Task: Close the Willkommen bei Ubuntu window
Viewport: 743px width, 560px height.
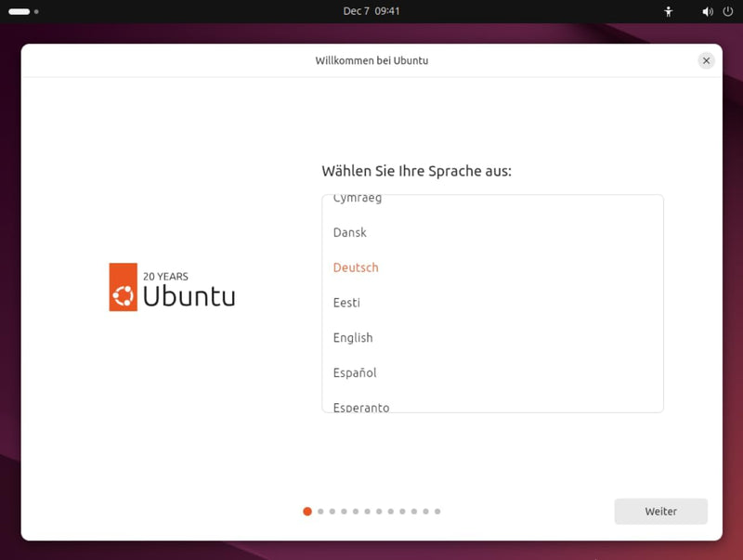Action: (x=706, y=60)
